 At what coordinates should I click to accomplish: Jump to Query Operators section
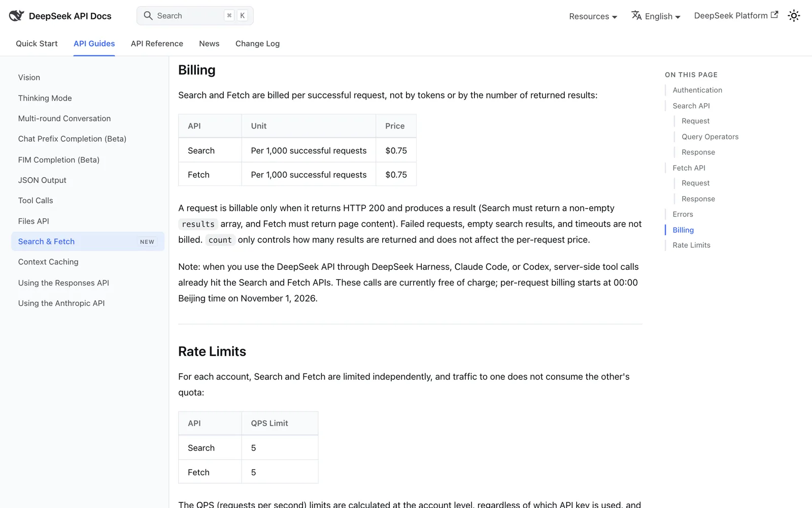[x=710, y=137]
